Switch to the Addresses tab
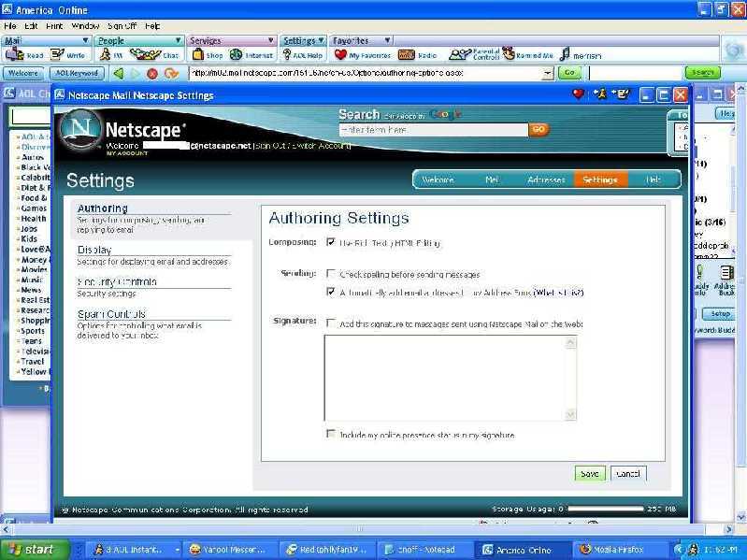Viewport: 747px width, 560px height. pyautogui.click(x=546, y=180)
